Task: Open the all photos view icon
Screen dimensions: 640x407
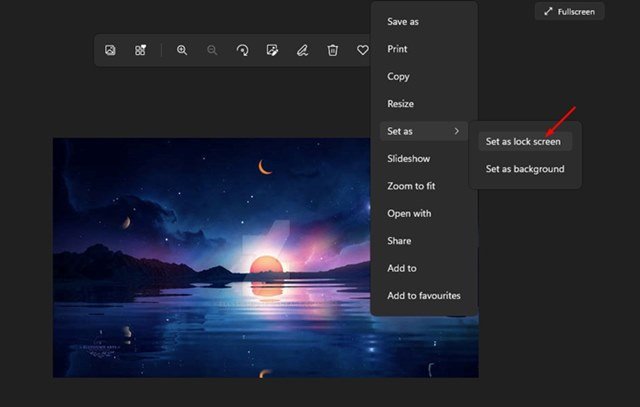Action: [x=110, y=50]
